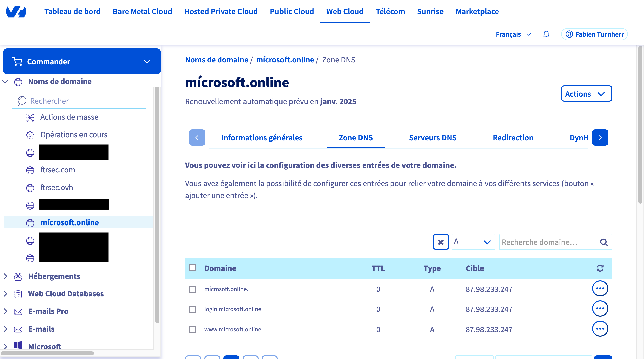
Task: Open actions menu for www.mícrosoft.online. record
Action: coord(600,329)
